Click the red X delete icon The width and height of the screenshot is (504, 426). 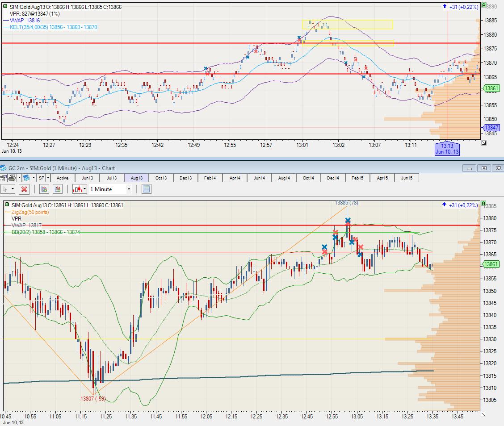(24, 189)
